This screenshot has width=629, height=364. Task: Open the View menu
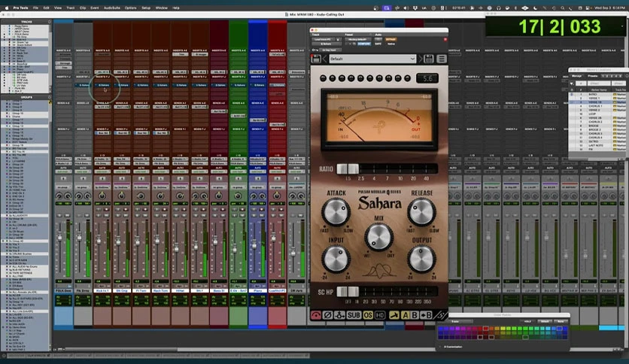(x=58, y=8)
